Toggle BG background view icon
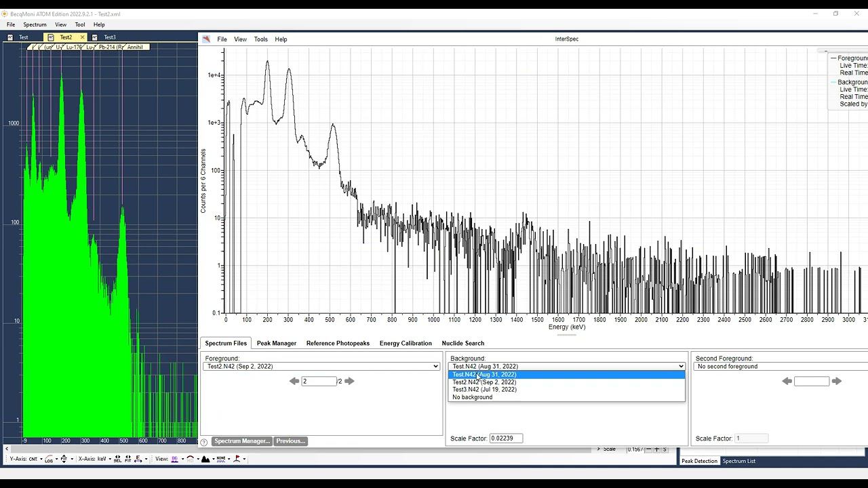The image size is (868, 488). coord(174,459)
